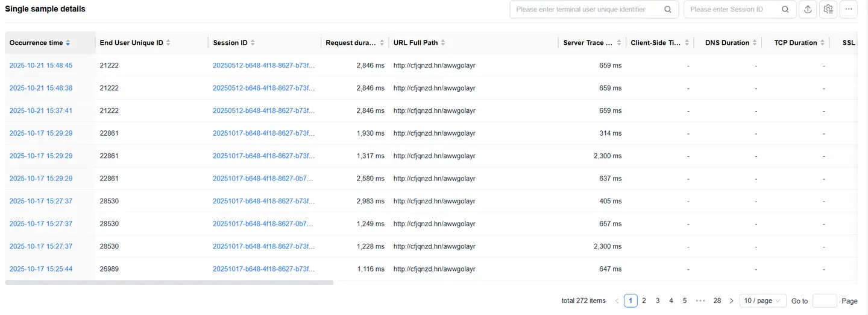Viewport: 868px width, 315px height.
Task: Open the more options ellipsis menu
Action: pyautogui.click(x=849, y=10)
